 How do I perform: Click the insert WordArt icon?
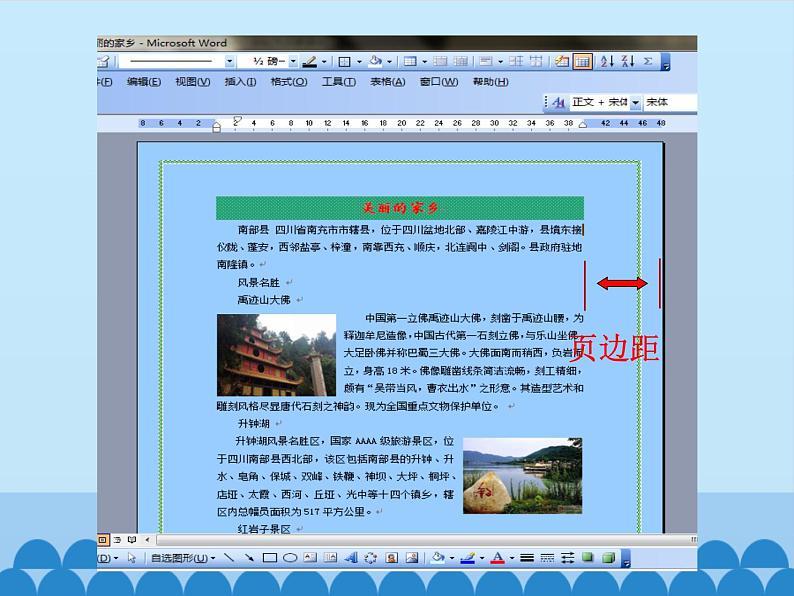351,558
